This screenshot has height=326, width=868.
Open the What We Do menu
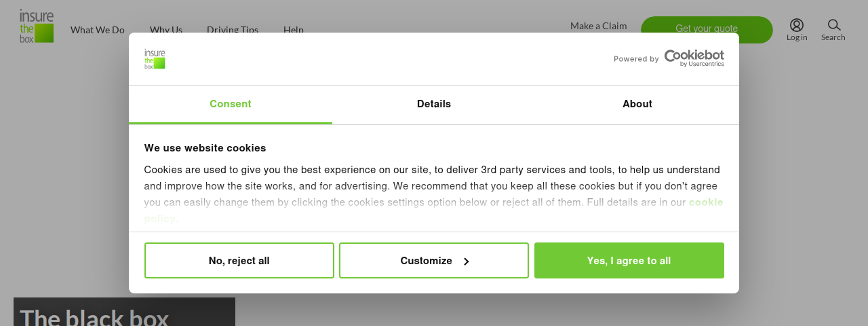[x=98, y=29]
